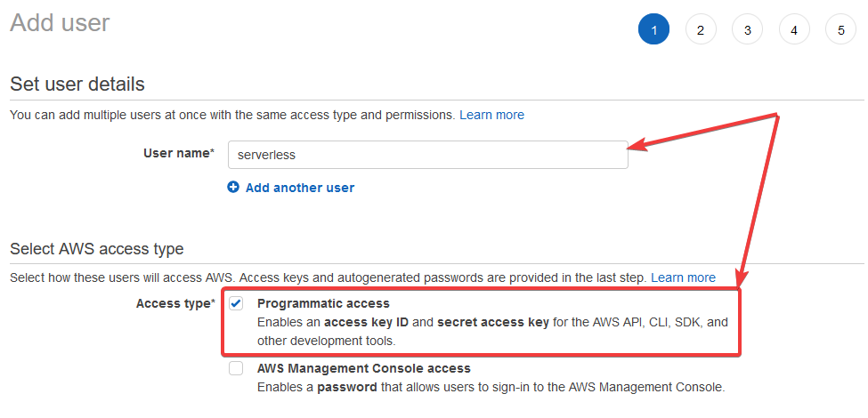Uncheck the Programmatic access checkbox
The height and width of the screenshot is (418, 868).
[236, 303]
